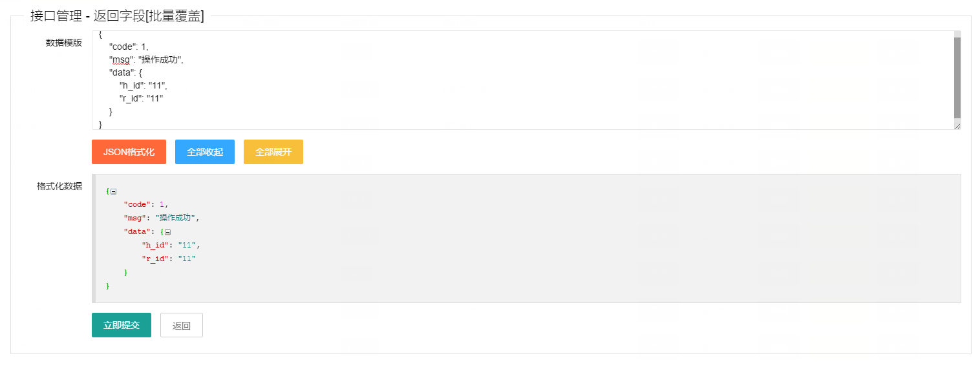
Task: Click the JSON格式化 button
Action: point(129,152)
